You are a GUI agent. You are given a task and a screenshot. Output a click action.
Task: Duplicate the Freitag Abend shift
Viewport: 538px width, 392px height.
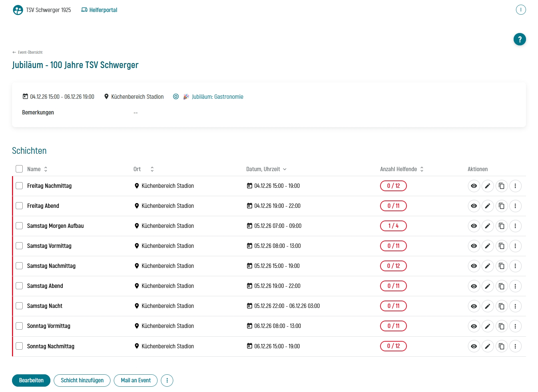tap(501, 206)
